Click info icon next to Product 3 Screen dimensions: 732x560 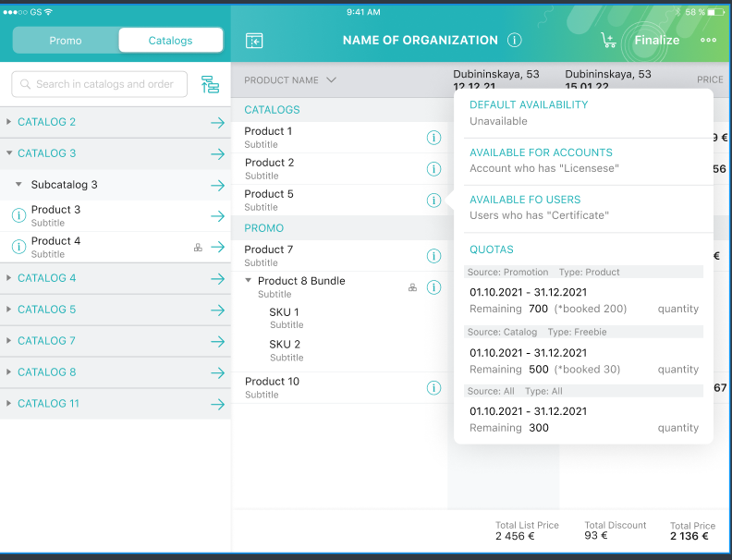click(18, 216)
